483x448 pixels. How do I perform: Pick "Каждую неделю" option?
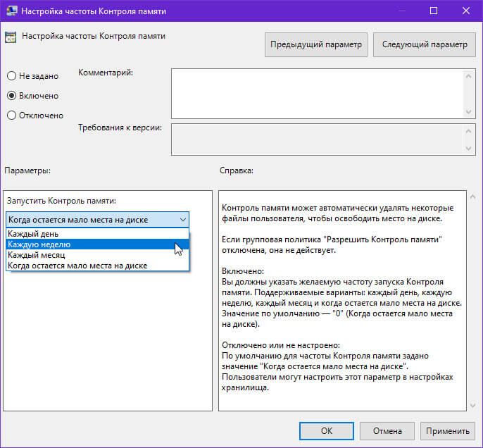97,244
